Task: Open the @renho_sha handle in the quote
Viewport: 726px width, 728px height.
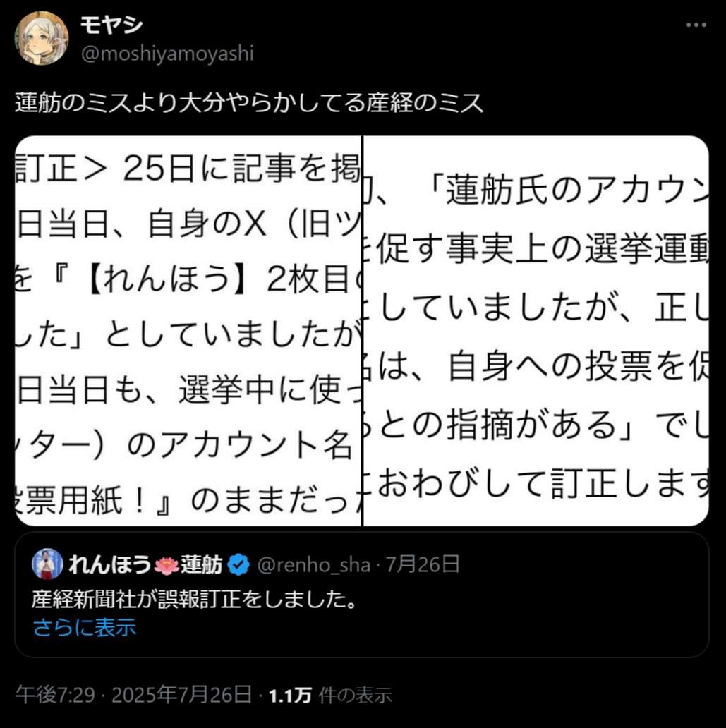Action: pyautogui.click(x=313, y=565)
